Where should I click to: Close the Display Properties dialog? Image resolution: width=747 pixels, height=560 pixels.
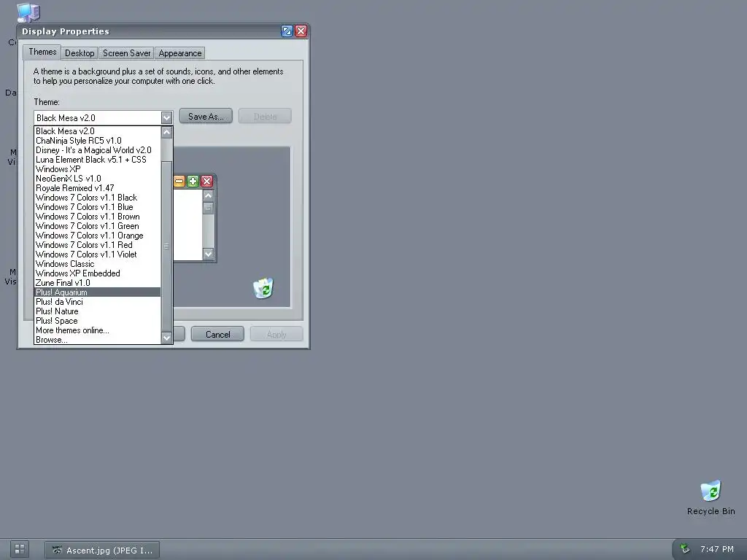coord(301,31)
